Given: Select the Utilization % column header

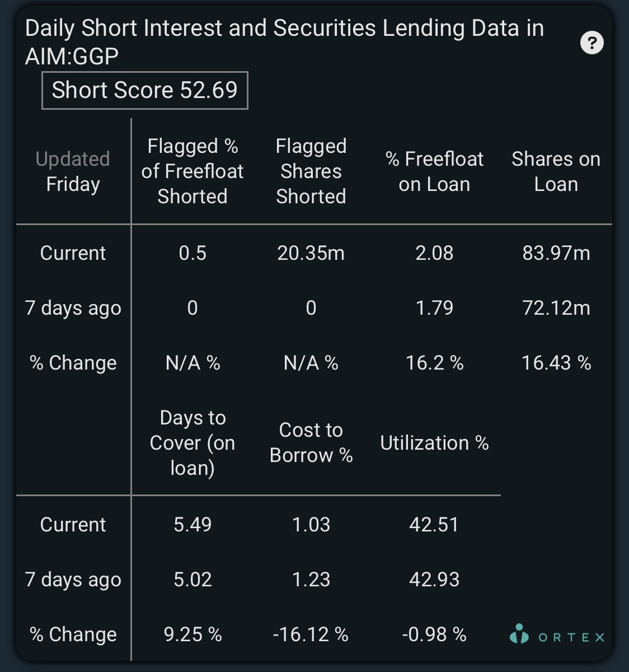Looking at the screenshot, I should click(x=434, y=443).
